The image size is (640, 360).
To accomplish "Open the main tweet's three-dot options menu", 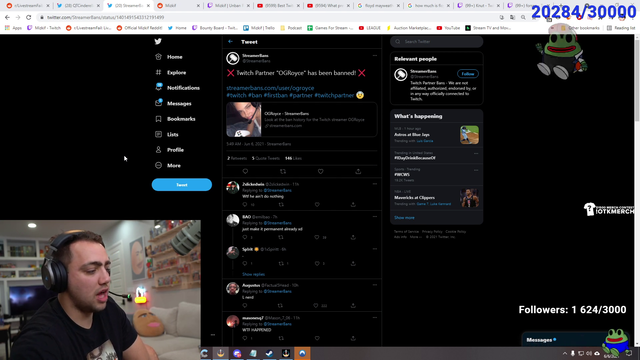I will click(x=375, y=56).
